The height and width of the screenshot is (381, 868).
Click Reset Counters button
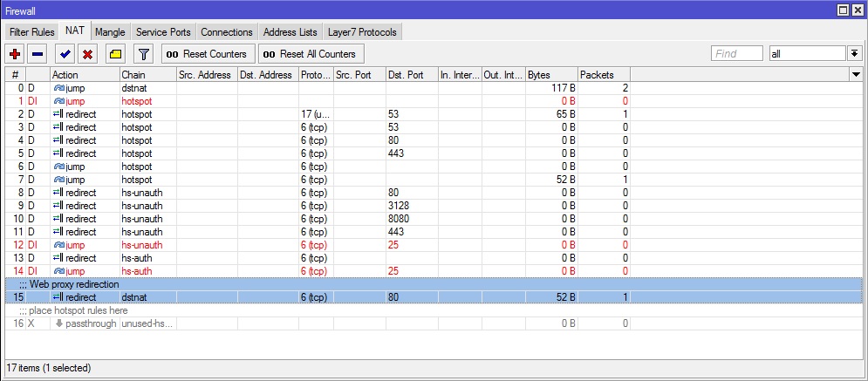[x=208, y=54]
